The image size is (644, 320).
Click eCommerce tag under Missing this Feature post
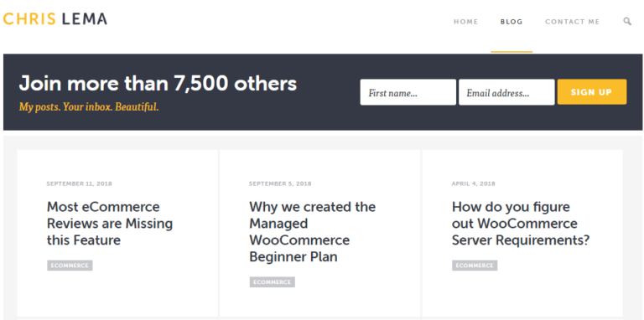pyautogui.click(x=70, y=266)
